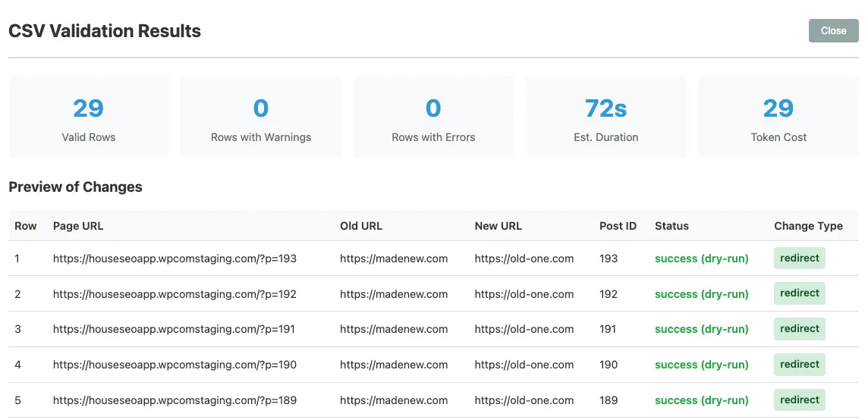Select the Rows with Warnings card
Image resolution: width=868 pixels, height=420 pixels.
(x=261, y=117)
